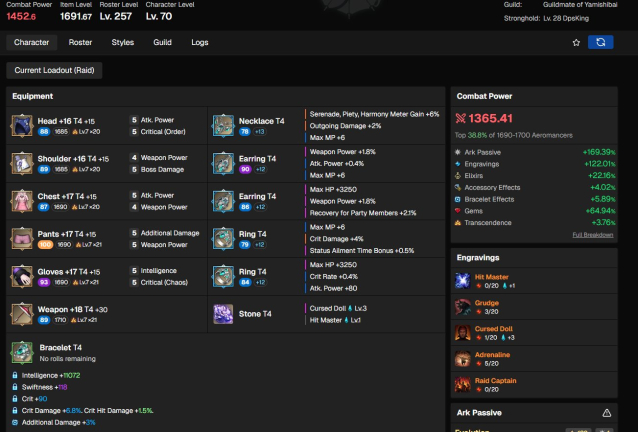Image resolution: width=638 pixels, height=432 pixels.
Task: Click the Necklace T4 accessory icon
Action: coord(223,124)
